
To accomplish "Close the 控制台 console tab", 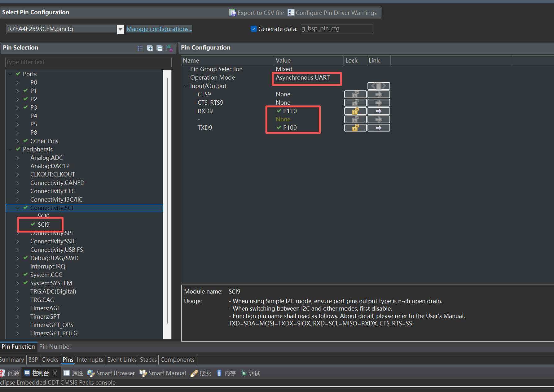I will pyautogui.click(x=55, y=373).
